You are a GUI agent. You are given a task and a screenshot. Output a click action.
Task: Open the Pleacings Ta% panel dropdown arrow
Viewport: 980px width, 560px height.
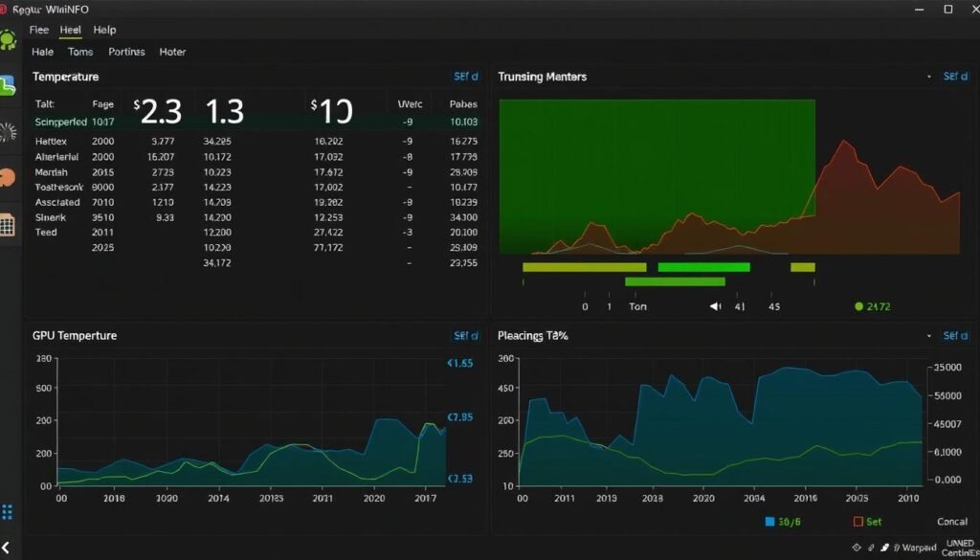click(928, 336)
